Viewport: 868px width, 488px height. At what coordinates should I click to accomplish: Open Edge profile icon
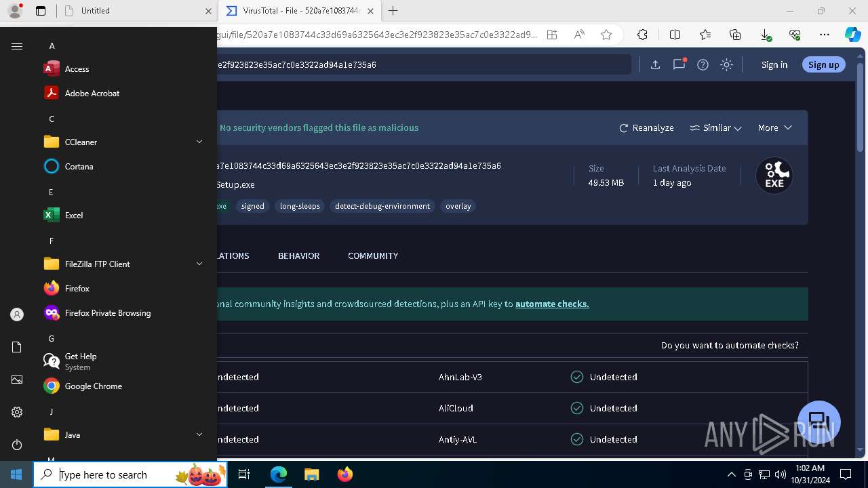coord(15,11)
